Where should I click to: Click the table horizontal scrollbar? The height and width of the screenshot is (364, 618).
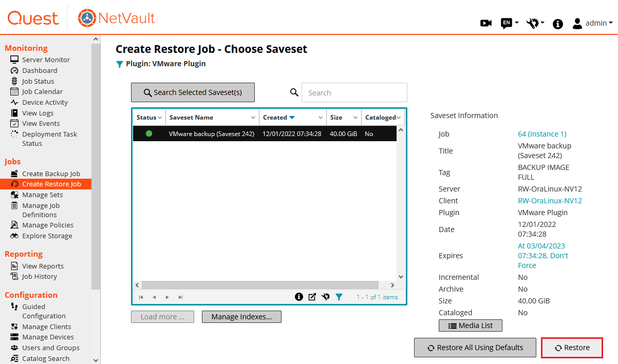pos(260,285)
